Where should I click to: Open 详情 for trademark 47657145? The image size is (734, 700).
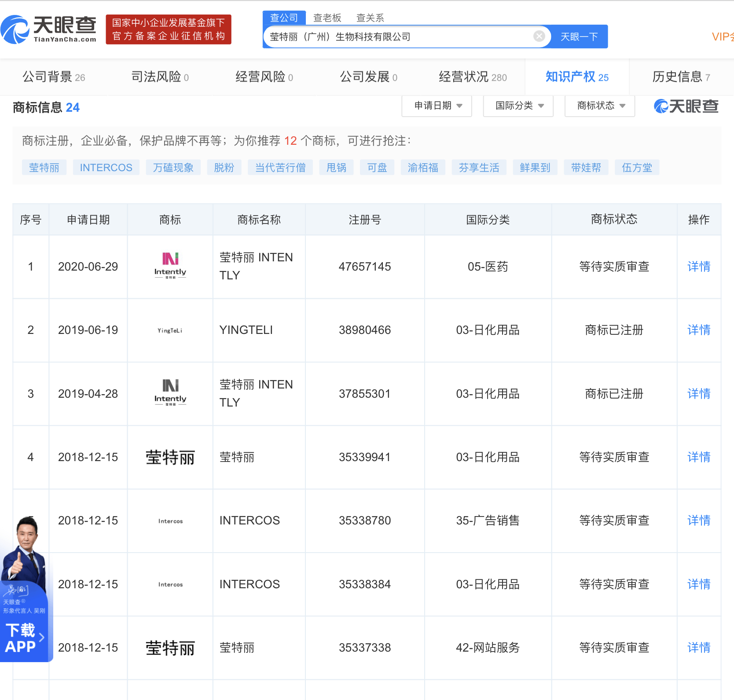click(x=699, y=267)
